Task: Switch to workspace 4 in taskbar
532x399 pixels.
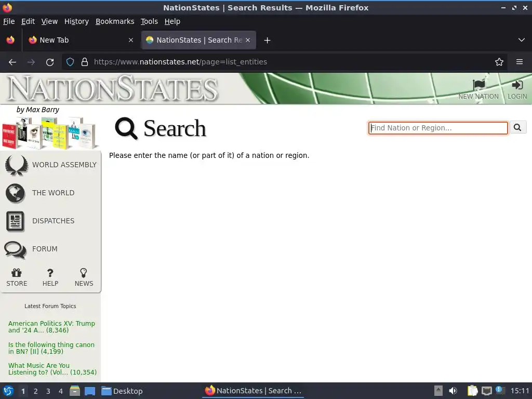Action: 61,391
